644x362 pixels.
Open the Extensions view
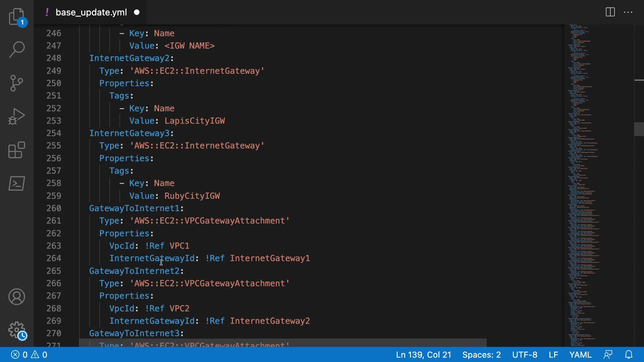coord(16,150)
